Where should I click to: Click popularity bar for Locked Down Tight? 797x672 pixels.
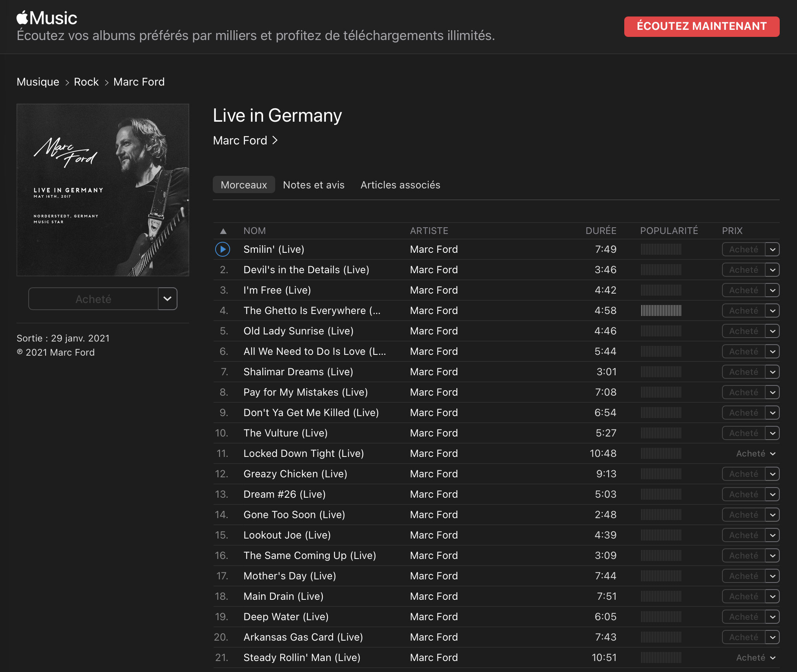[x=661, y=453]
